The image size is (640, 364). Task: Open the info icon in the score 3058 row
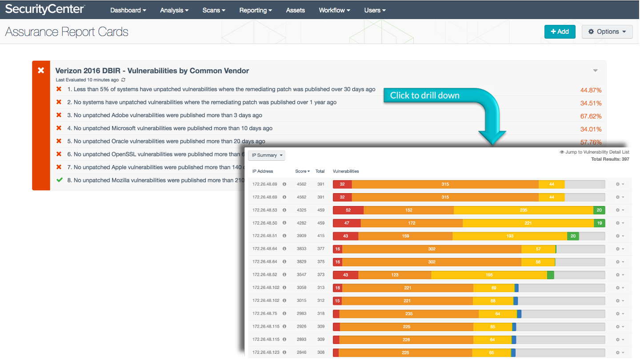284,288
